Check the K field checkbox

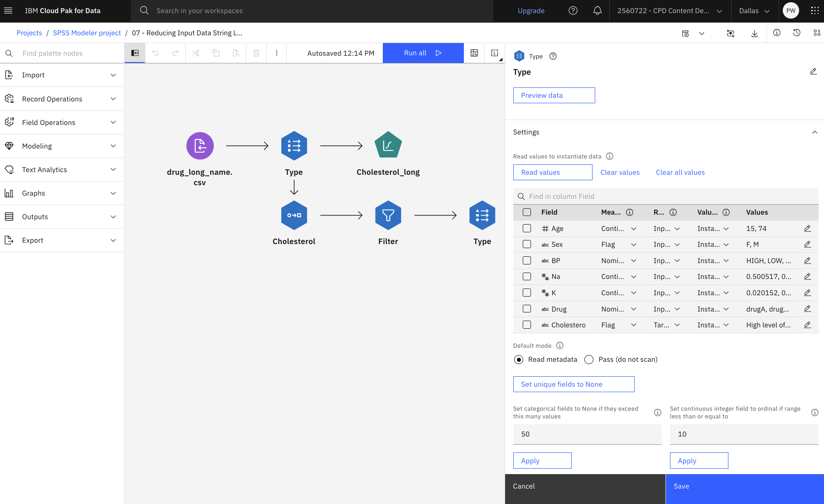[x=527, y=293]
